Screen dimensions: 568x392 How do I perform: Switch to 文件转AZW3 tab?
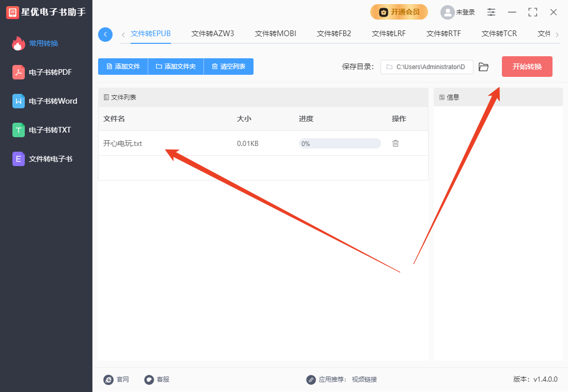tap(213, 34)
